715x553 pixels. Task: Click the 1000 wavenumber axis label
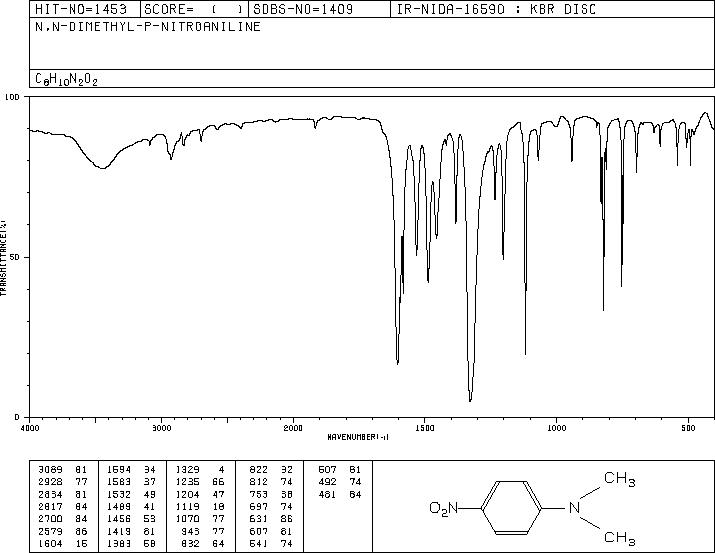(556, 428)
